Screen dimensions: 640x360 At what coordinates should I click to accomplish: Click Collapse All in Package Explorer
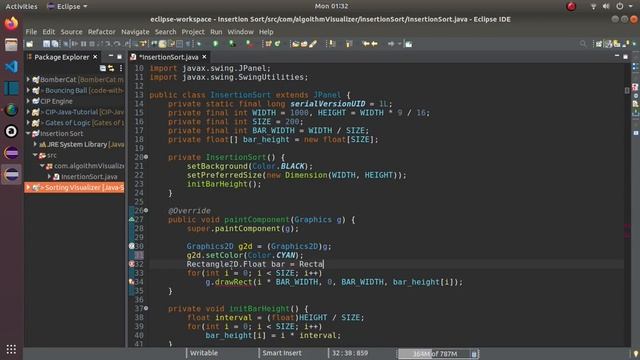tap(103, 68)
